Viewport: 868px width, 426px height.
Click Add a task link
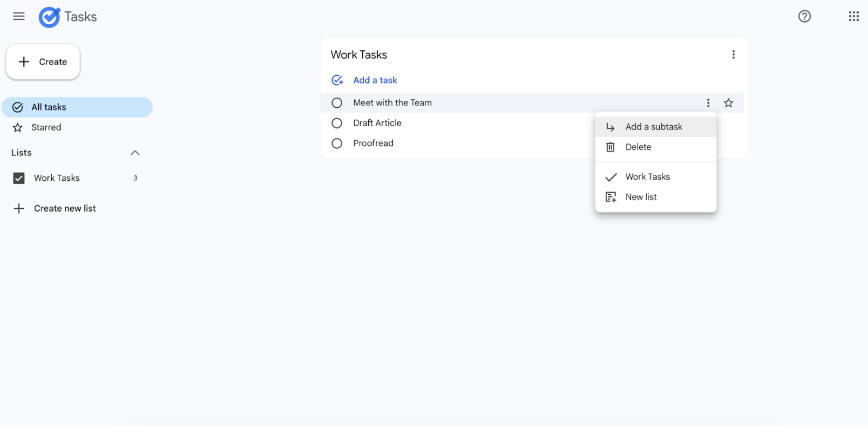tap(375, 80)
